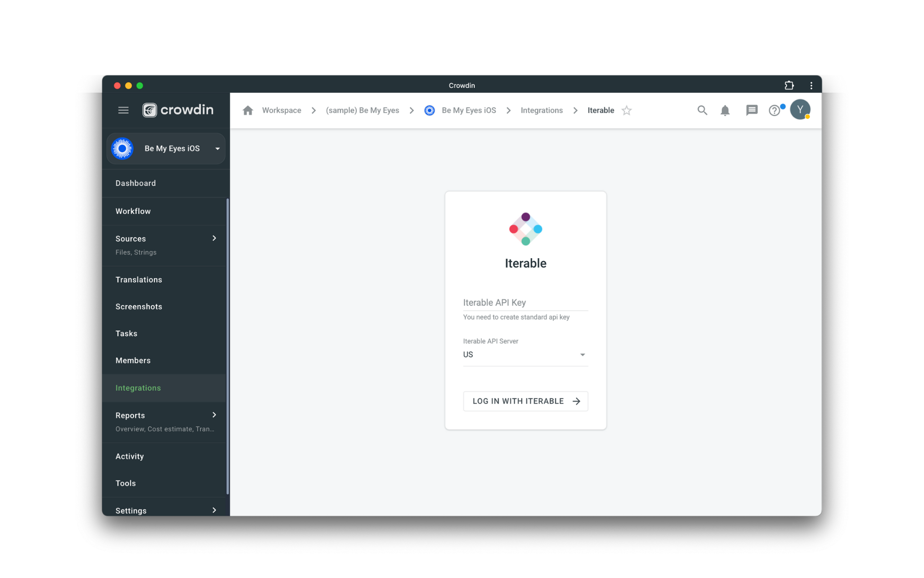Open Translations in the sidebar
924x578 pixels.
point(164,280)
